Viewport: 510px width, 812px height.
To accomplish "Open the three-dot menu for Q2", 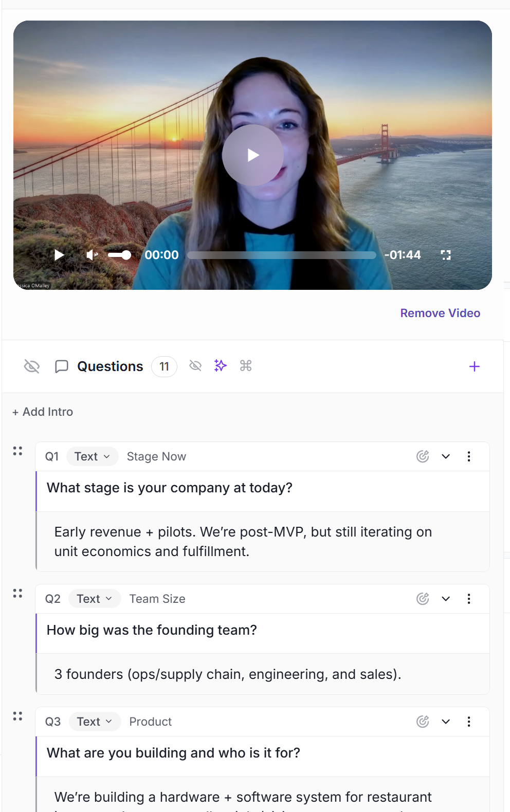I will click(x=469, y=599).
